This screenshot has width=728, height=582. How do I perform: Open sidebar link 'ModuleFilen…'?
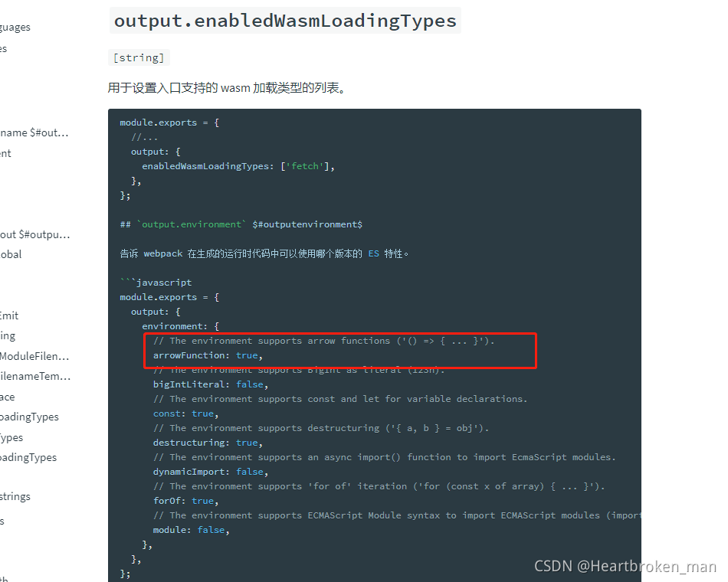[x=34, y=356]
